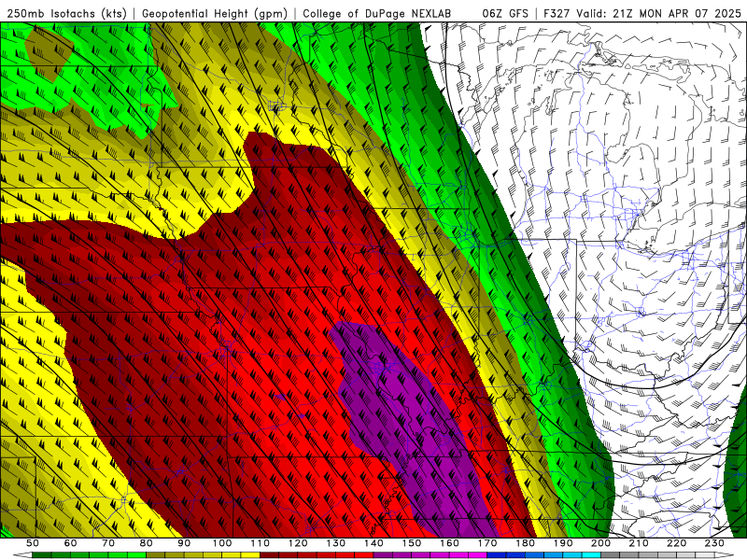Pick the 80 label on the legend

coord(147,543)
